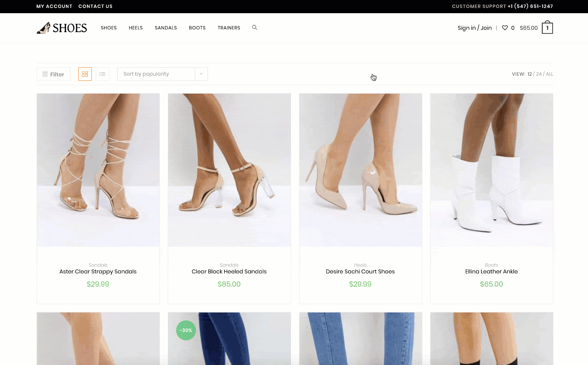This screenshot has height=365, width=588.
Task: Open the wishlist heart icon
Action: pos(505,28)
